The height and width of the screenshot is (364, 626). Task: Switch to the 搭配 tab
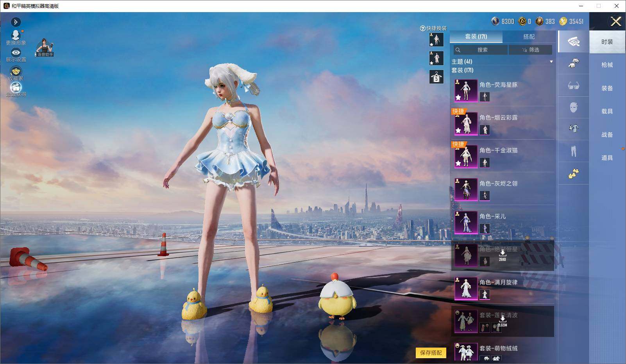coord(529,37)
